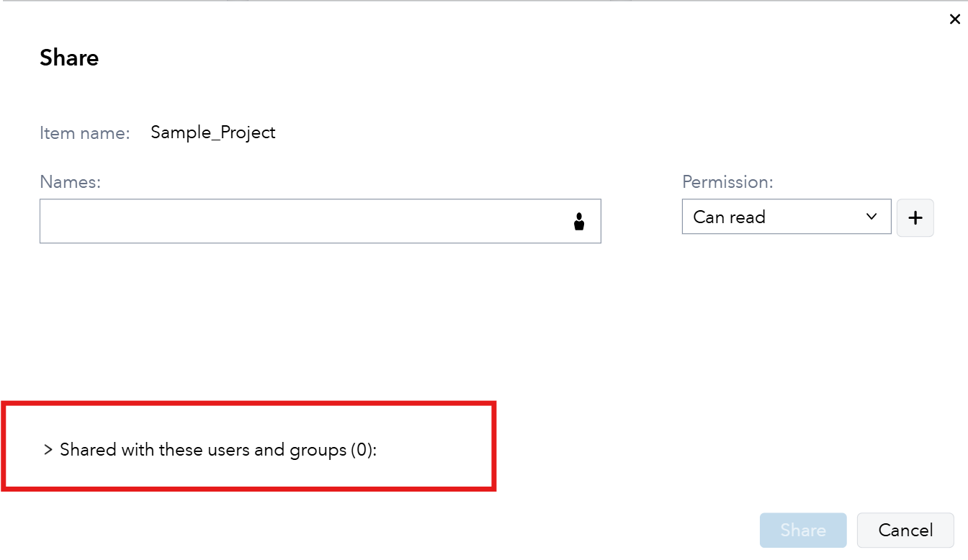The width and height of the screenshot is (968, 560).
Task: Click the Share dialog heading
Action: click(69, 58)
